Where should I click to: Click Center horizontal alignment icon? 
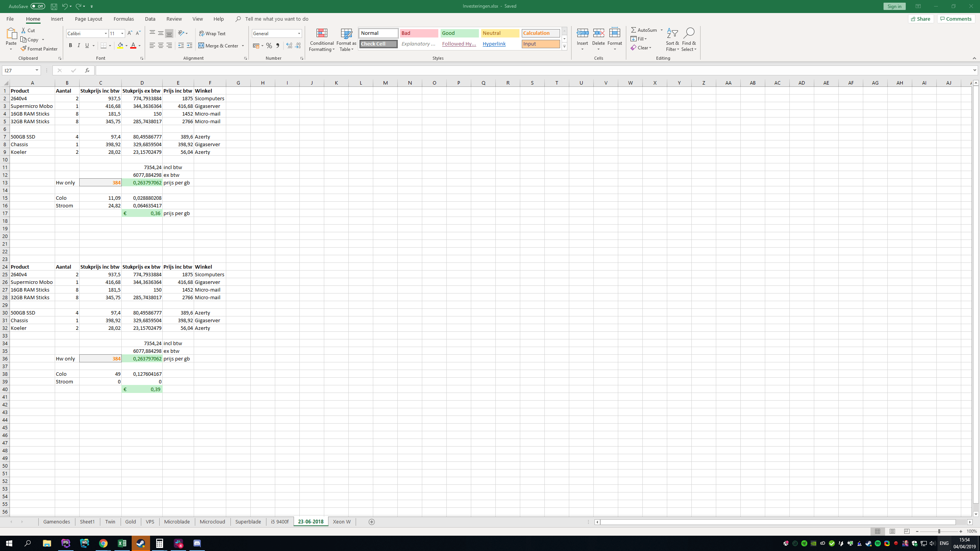click(161, 46)
